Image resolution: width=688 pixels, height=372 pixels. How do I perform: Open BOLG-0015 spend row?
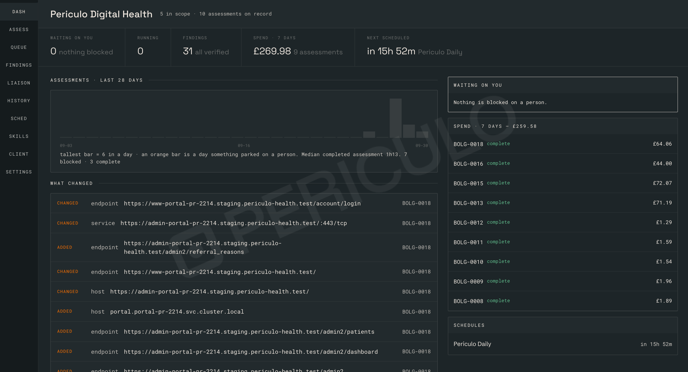click(563, 183)
